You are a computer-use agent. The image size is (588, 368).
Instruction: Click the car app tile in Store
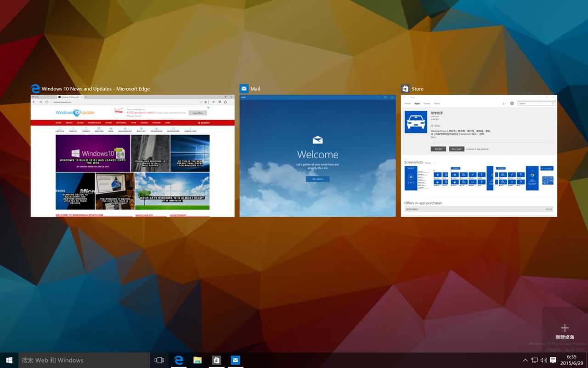tap(416, 121)
